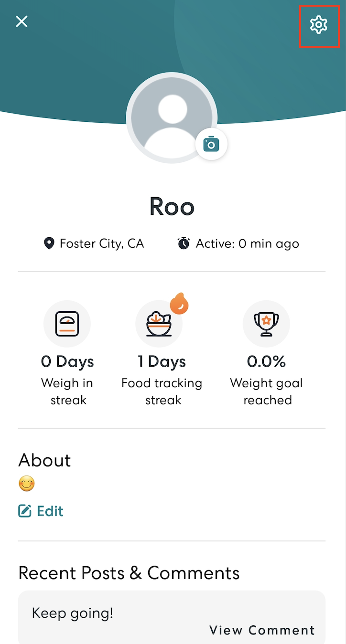
Task: Tap the camera icon to change photo
Action: pyautogui.click(x=211, y=144)
